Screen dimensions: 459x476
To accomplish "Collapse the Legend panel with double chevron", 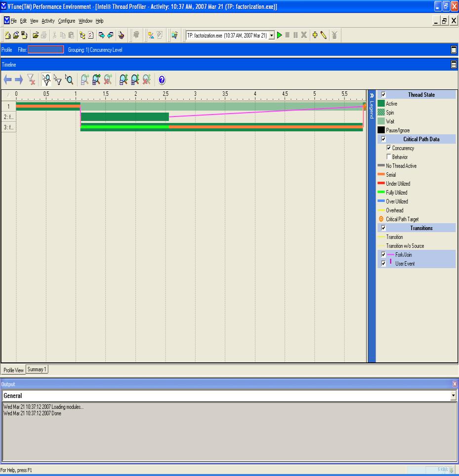I will 372,95.
